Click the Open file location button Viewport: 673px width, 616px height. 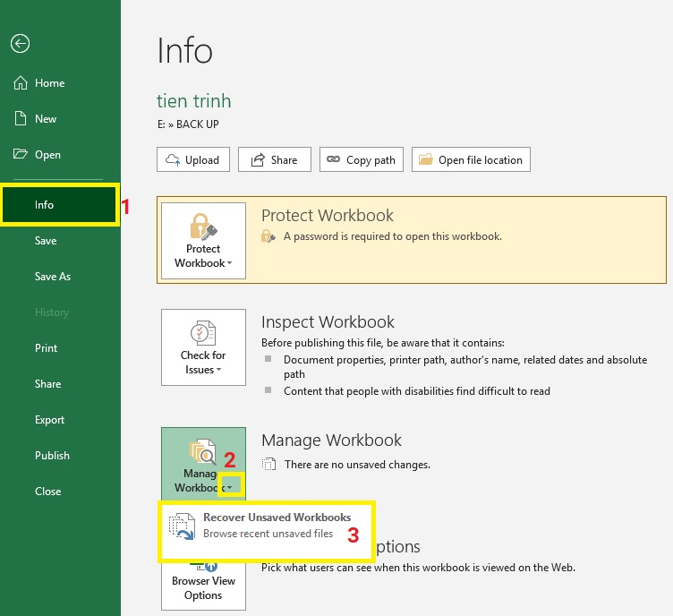[x=471, y=159]
